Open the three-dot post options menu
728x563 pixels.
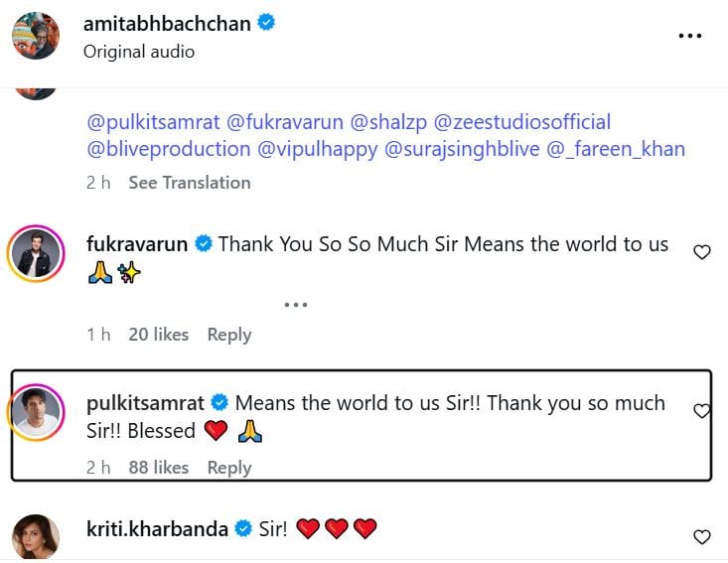(x=690, y=36)
